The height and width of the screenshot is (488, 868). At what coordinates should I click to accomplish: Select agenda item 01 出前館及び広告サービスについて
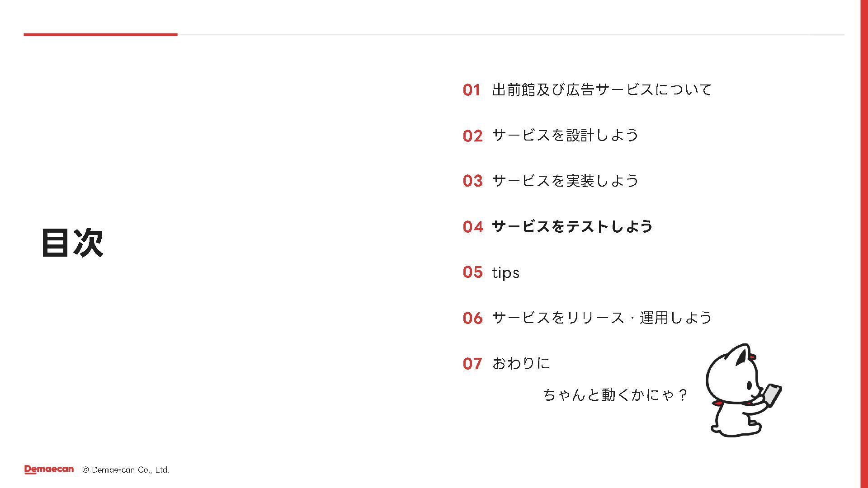tap(587, 89)
